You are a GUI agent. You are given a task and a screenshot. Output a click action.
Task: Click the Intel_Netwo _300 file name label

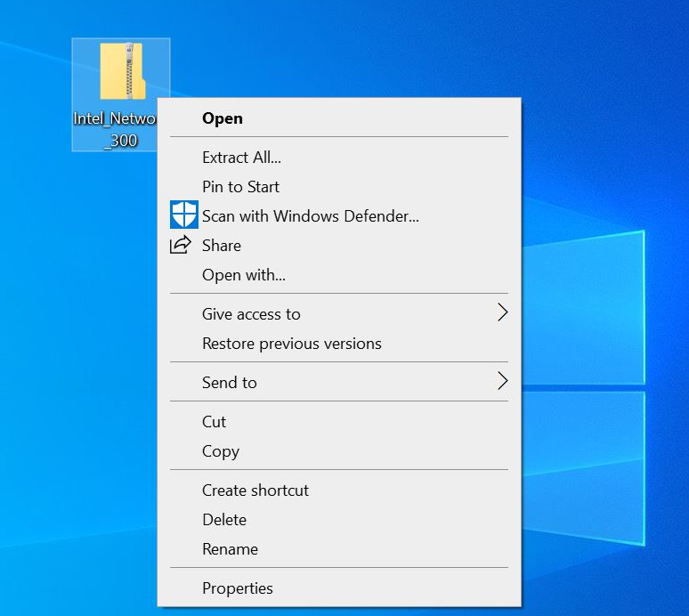pos(114,129)
